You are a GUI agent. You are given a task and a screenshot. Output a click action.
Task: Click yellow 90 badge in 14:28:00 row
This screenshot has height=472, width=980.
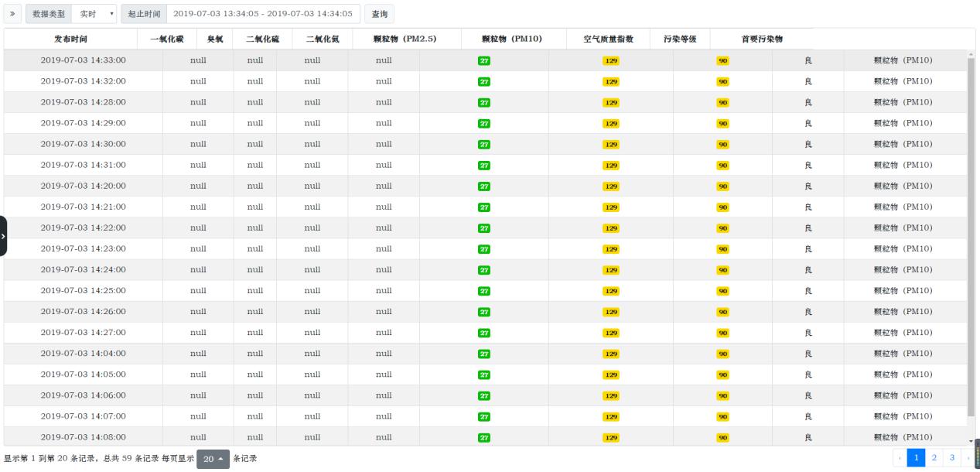pos(722,102)
